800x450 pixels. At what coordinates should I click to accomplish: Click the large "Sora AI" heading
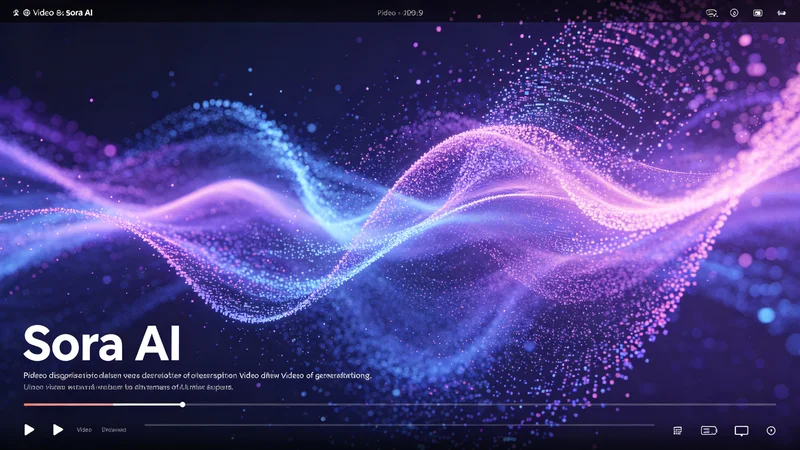click(102, 343)
